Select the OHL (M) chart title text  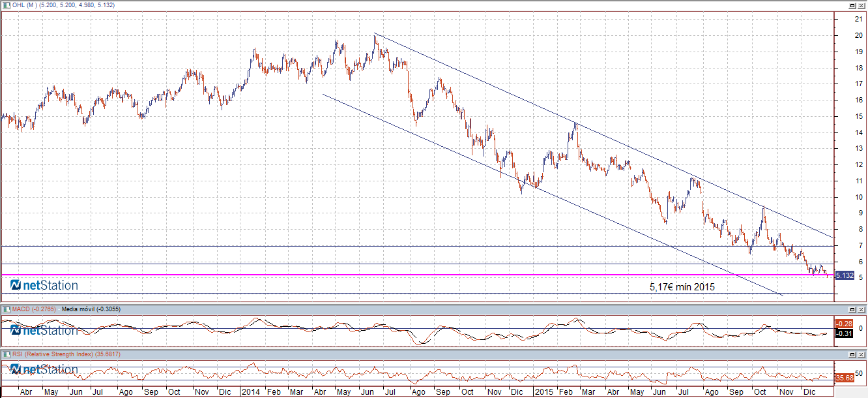tap(25, 5)
